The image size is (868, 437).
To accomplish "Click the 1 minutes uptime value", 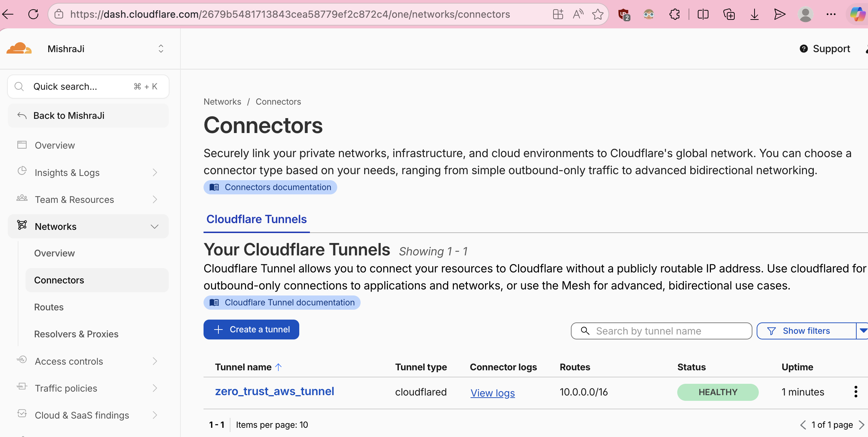I will coord(803,392).
